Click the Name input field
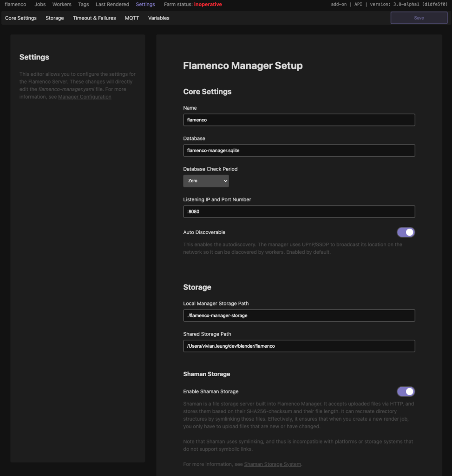Viewport: 452px width, 476px height. pos(299,120)
